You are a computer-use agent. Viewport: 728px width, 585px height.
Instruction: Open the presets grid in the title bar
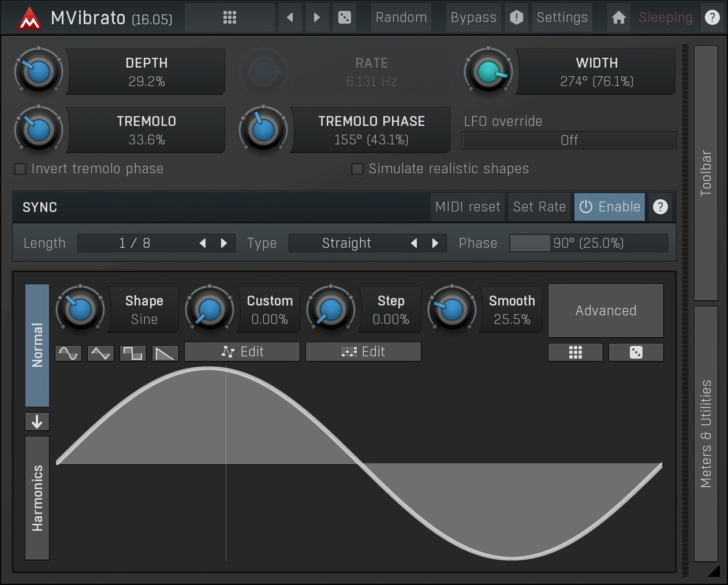[230, 17]
